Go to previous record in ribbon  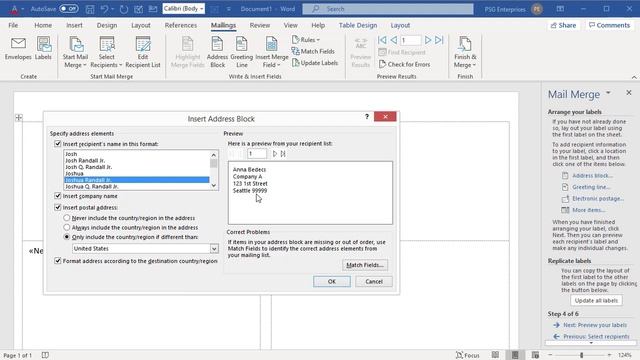[x=393, y=40]
